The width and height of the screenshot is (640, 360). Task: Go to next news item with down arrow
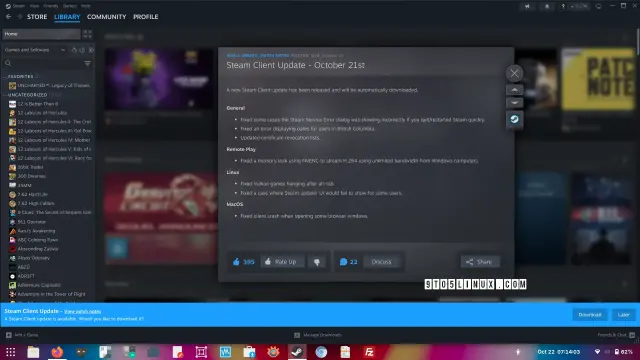pos(514,102)
